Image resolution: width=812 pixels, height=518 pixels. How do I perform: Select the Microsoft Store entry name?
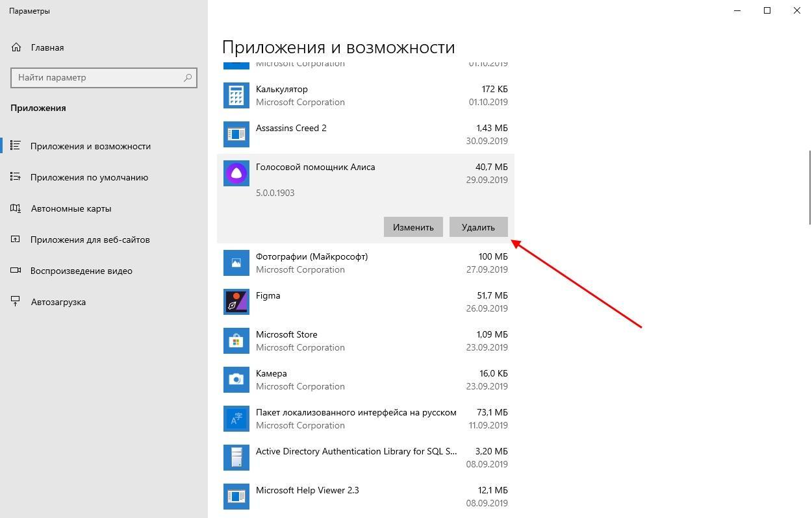click(286, 334)
